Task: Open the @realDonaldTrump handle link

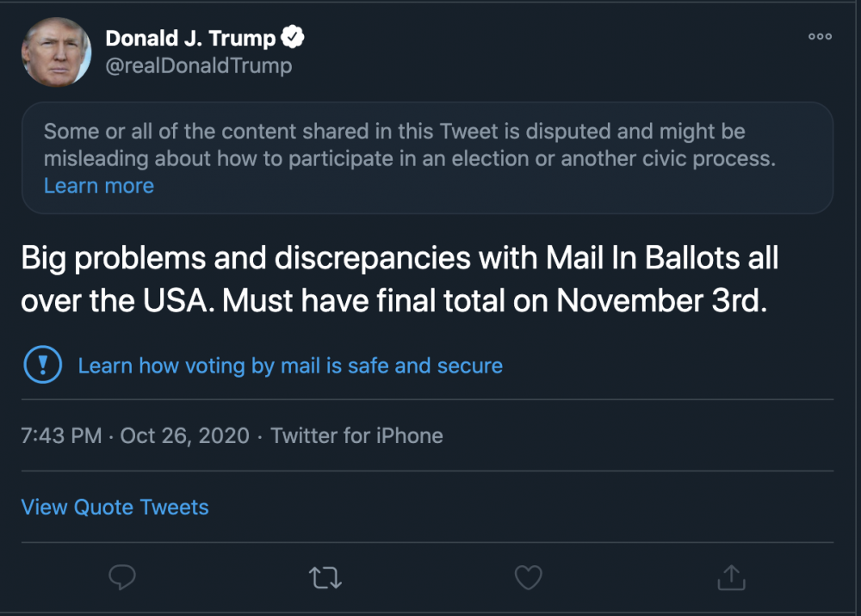Action: click(199, 65)
